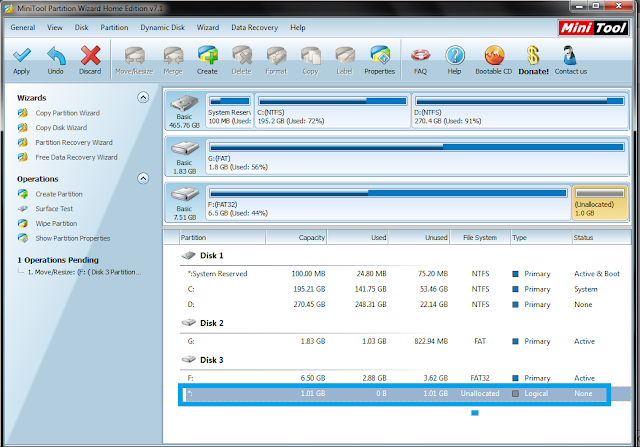Screen dimensions: 640x447
Task: Click the Donate dollar icon
Action: [533, 55]
